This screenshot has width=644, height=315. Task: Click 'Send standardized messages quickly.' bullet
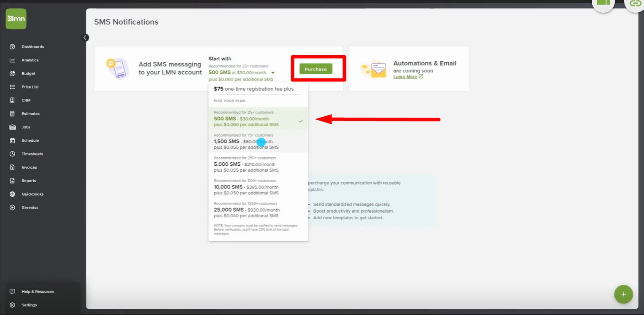[x=352, y=205]
